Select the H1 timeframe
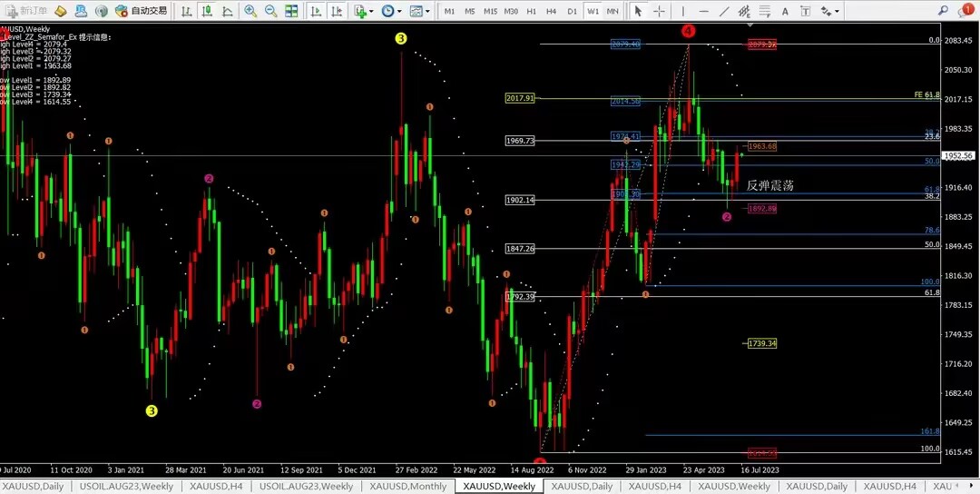Image resolution: width=980 pixels, height=494 pixels. pos(531,11)
